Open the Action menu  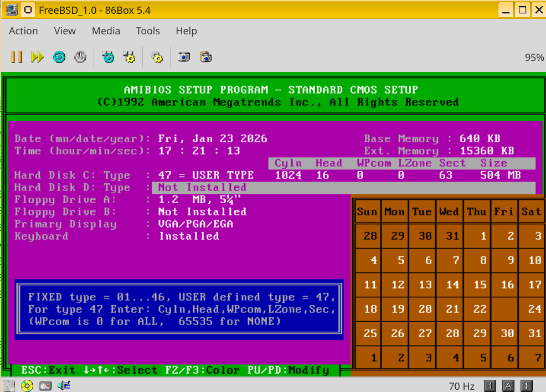pyautogui.click(x=23, y=31)
